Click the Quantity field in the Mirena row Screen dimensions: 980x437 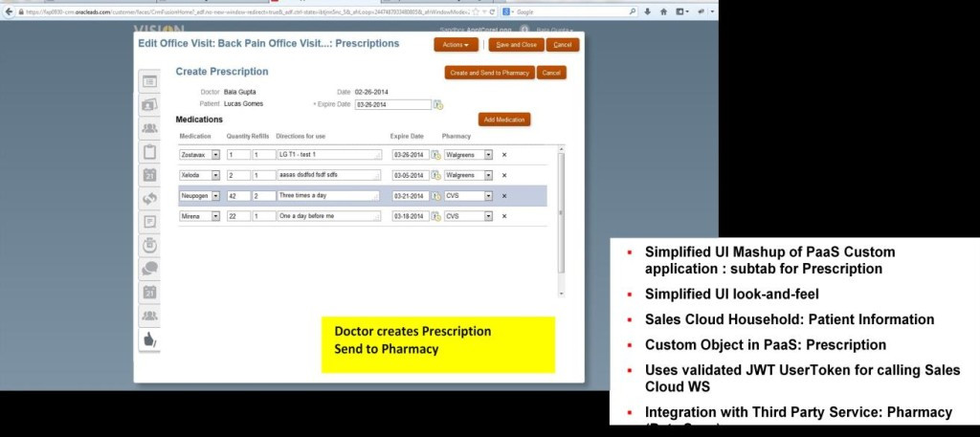click(x=238, y=216)
